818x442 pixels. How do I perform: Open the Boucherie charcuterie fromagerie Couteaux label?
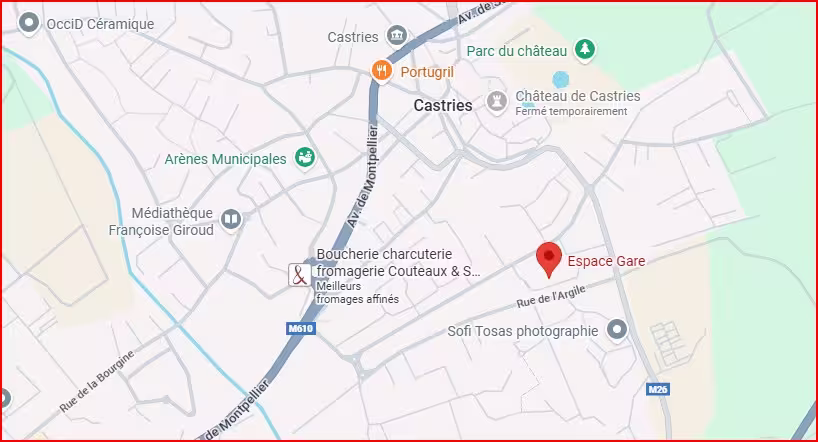pos(398,262)
